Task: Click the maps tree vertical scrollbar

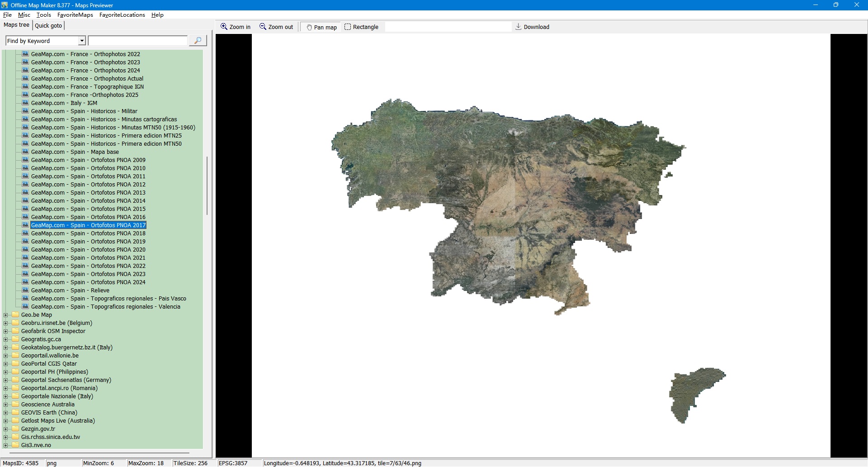Action: tap(207, 186)
